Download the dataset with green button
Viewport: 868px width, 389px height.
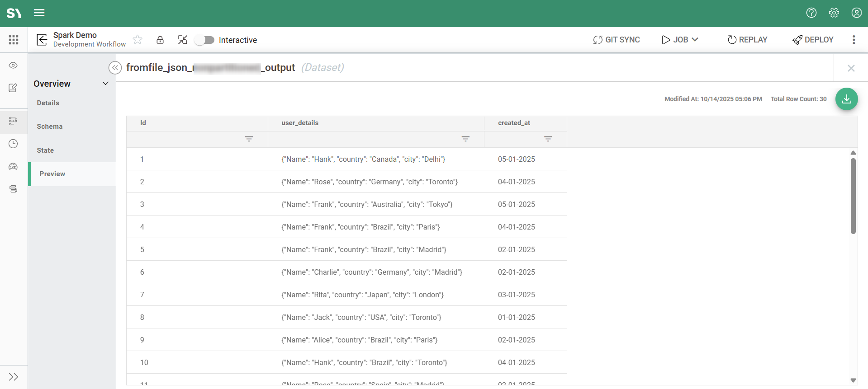tap(846, 99)
